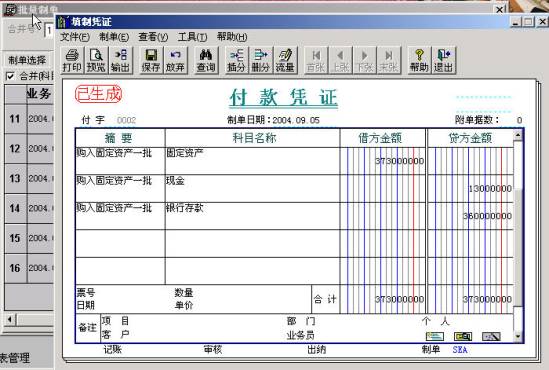Click 科目名称 column header
Image resolution: width=549 pixels, height=370 pixels.
click(252, 138)
